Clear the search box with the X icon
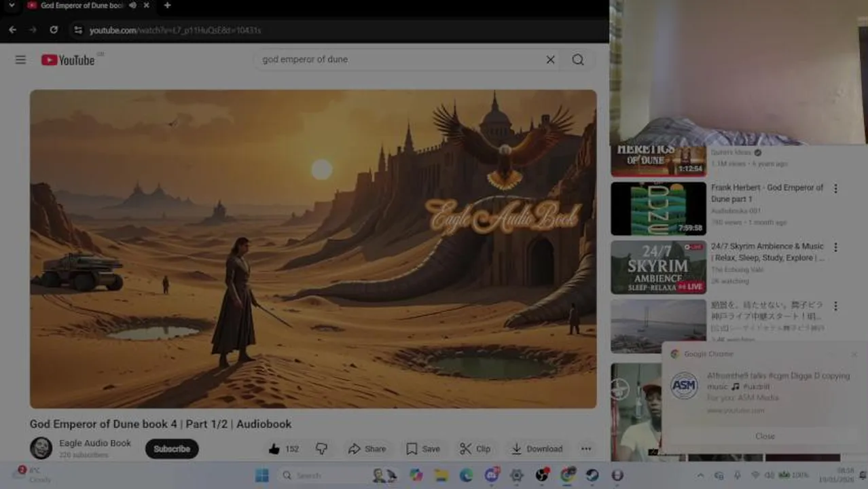Viewport: 868px width, 489px height. click(x=550, y=60)
